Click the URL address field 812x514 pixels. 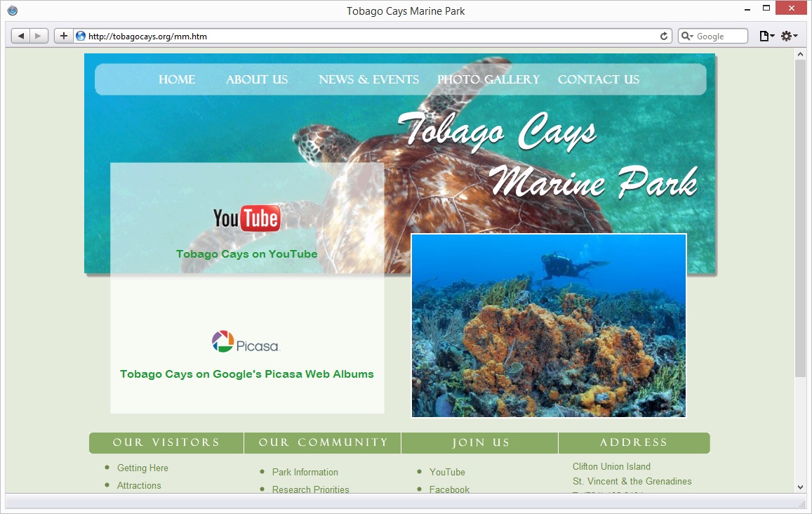(x=373, y=36)
